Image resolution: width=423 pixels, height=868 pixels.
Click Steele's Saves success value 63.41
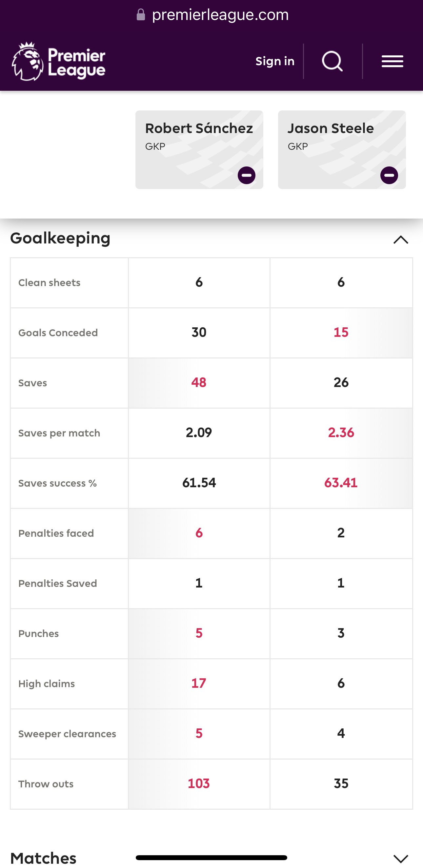(x=341, y=483)
